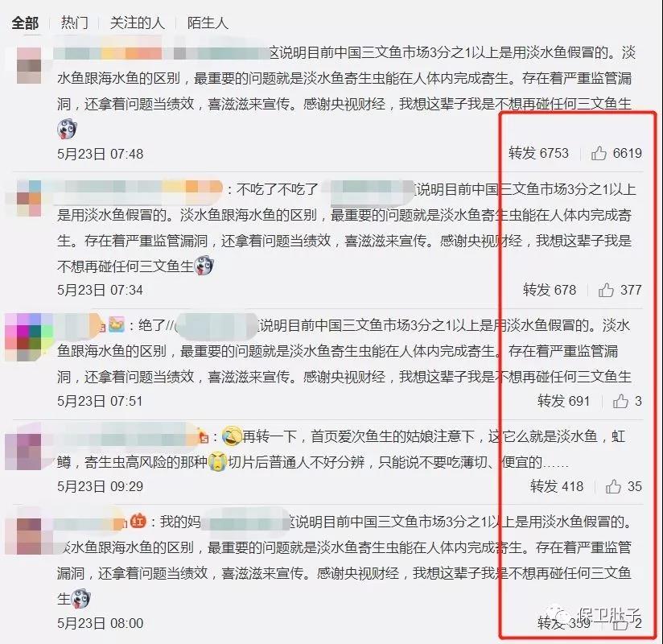Switch to the 热门 tab
This screenshot has height=644, width=663.
pos(74,23)
